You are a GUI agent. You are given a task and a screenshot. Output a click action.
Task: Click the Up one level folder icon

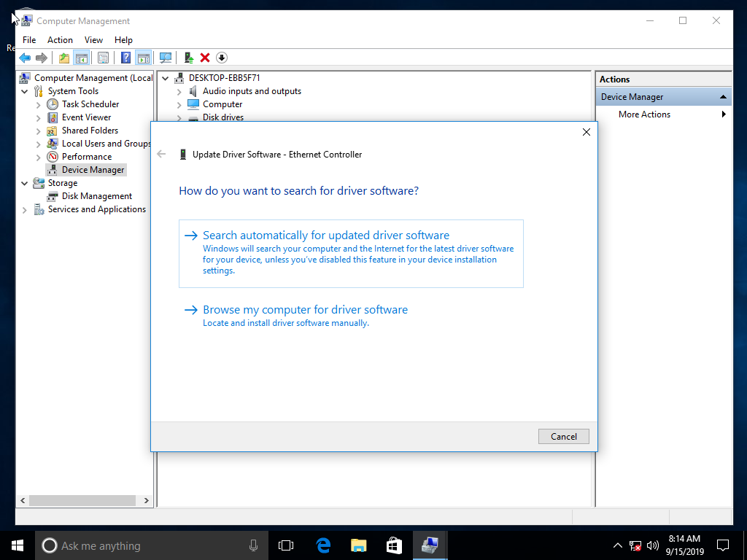pyautogui.click(x=64, y=58)
